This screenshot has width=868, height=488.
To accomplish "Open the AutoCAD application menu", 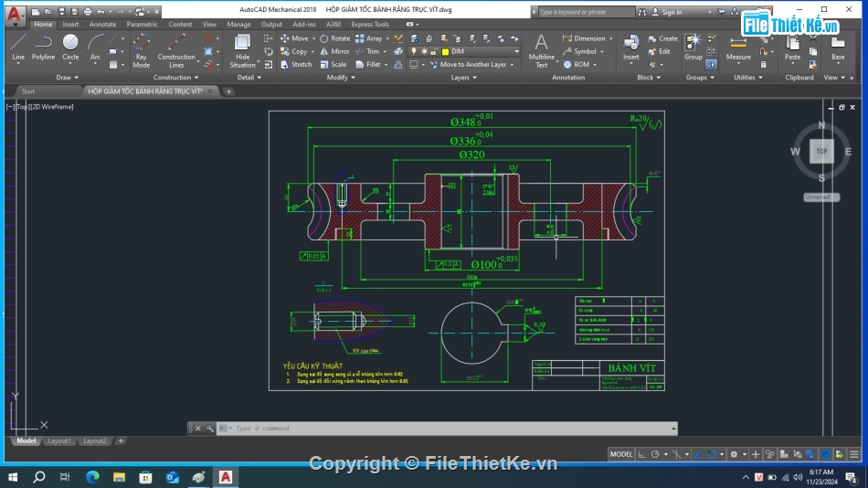I will coord(14,16).
